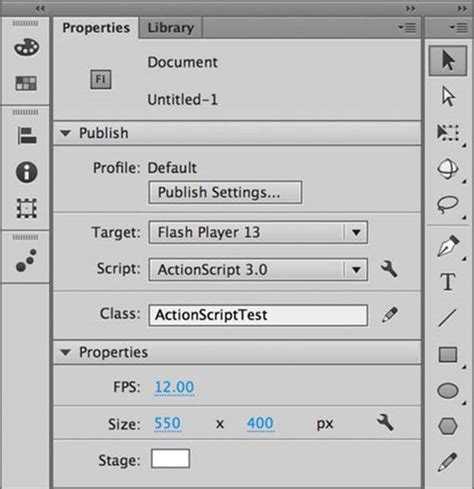Screen dimensions: 474x489
Task: Open the Stage color swatch
Action: pos(170,459)
